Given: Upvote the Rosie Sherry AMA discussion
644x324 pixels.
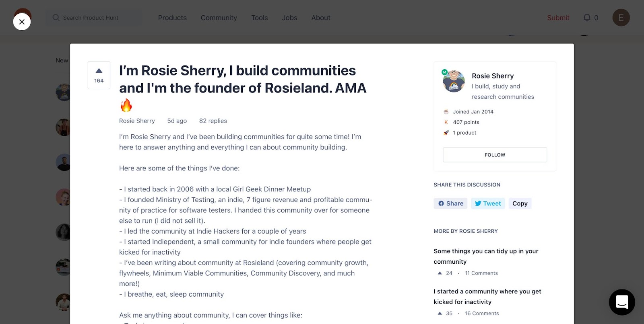Looking at the screenshot, I should point(99,75).
